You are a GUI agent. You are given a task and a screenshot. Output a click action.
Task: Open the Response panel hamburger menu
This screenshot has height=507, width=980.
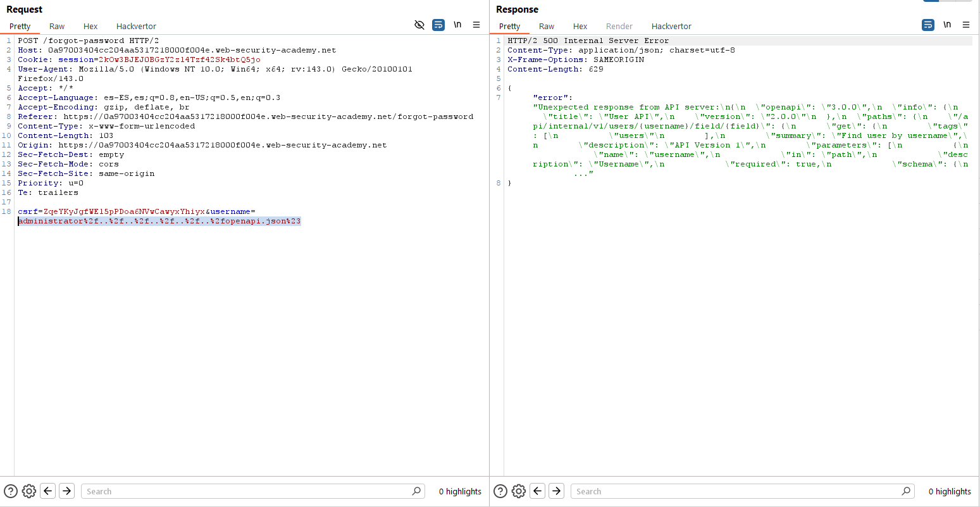966,25
